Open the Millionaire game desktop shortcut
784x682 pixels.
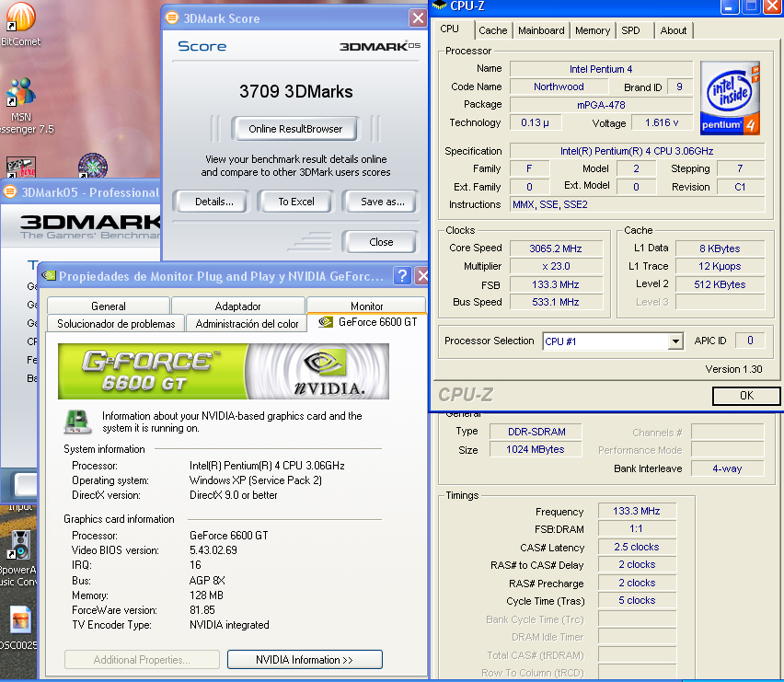coord(92,168)
